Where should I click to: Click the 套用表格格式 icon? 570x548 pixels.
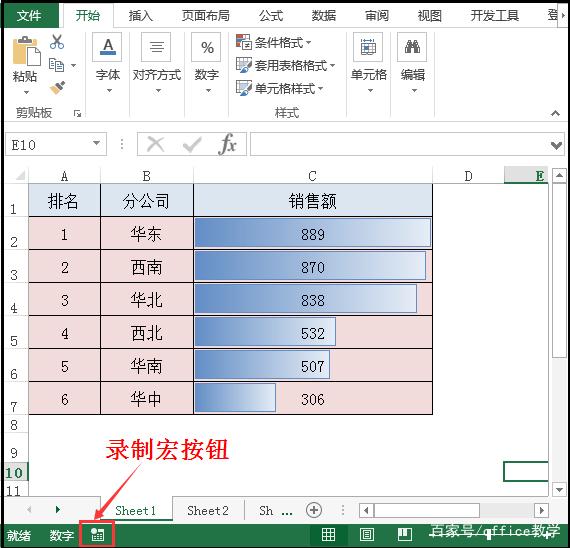pos(244,65)
